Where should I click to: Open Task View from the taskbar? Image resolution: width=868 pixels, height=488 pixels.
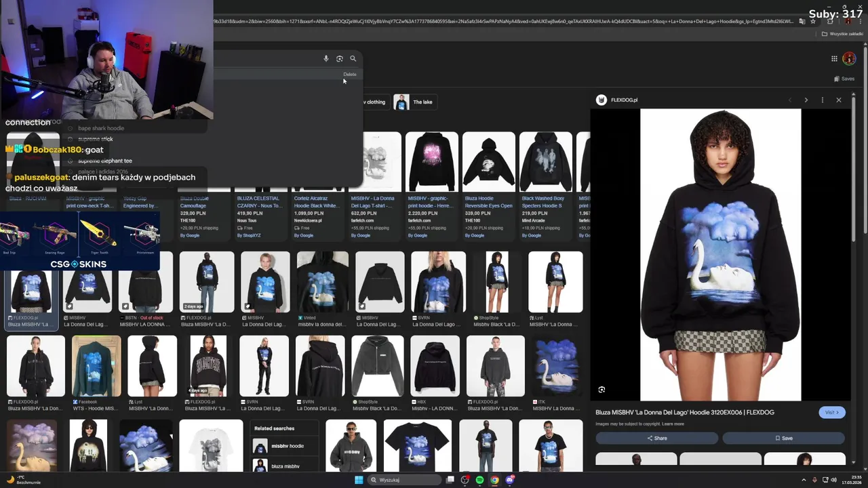pyautogui.click(x=450, y=480)
